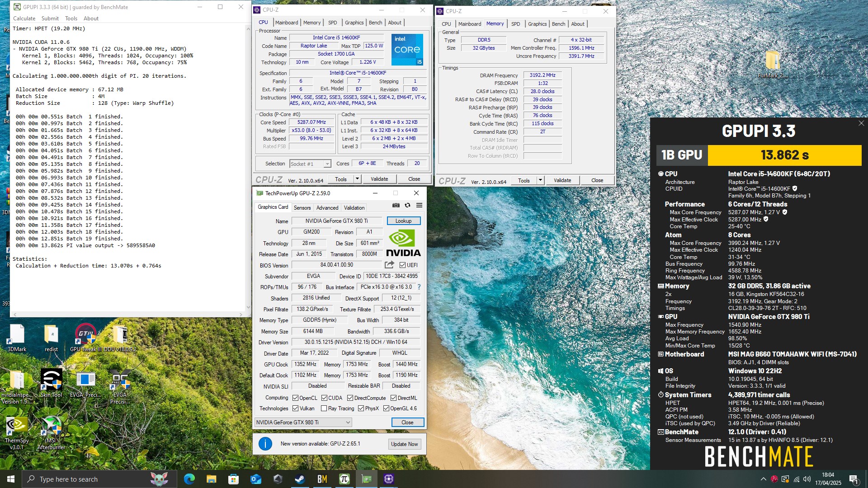This screenshot has width=868, height=488.
Task: Open the Calculate menu in GPUPI
Action: (24, 19)
